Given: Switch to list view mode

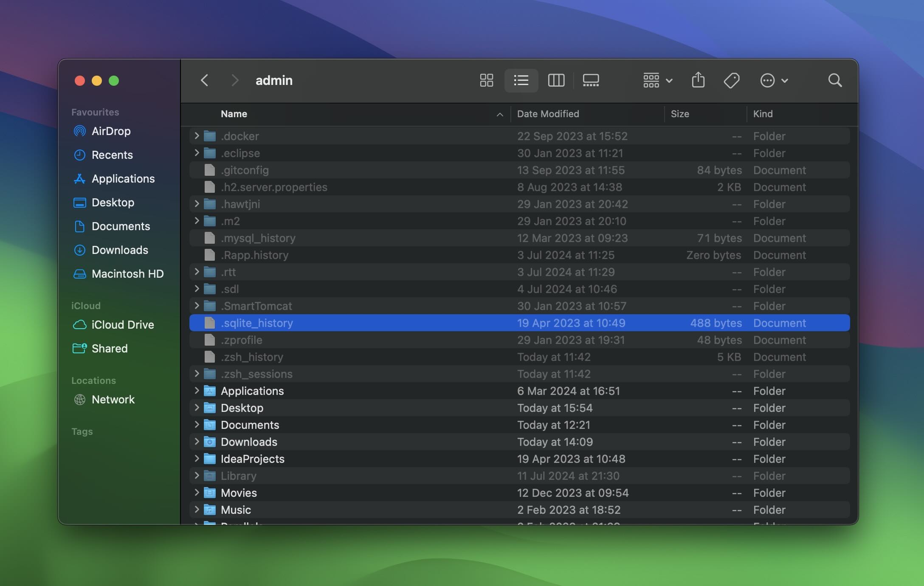Looking at the screenshot, I should (521, 80).
